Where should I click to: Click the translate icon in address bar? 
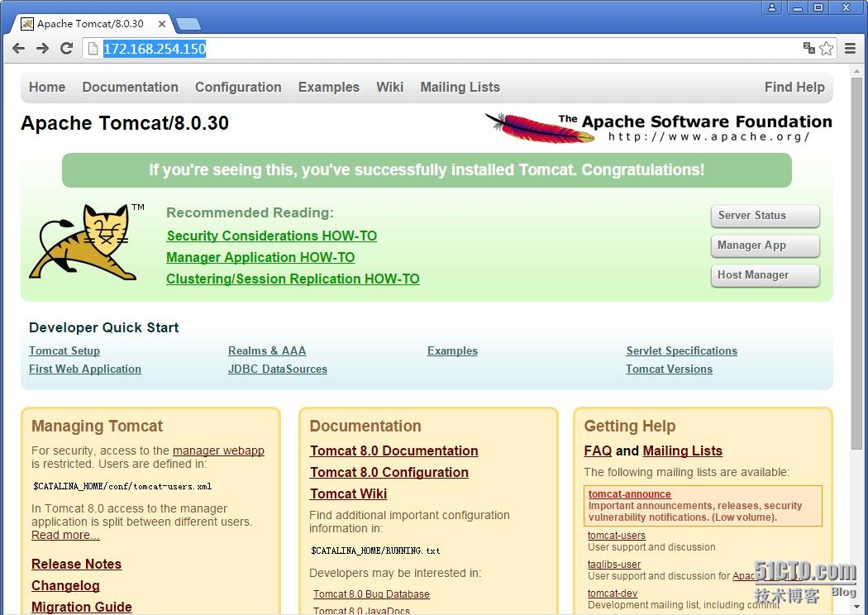[808, 48]
